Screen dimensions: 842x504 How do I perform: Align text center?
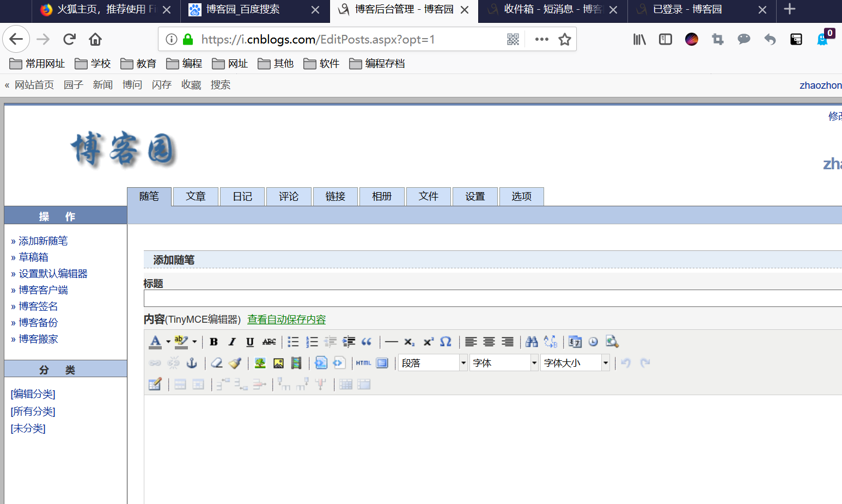[x=489, y=342]
